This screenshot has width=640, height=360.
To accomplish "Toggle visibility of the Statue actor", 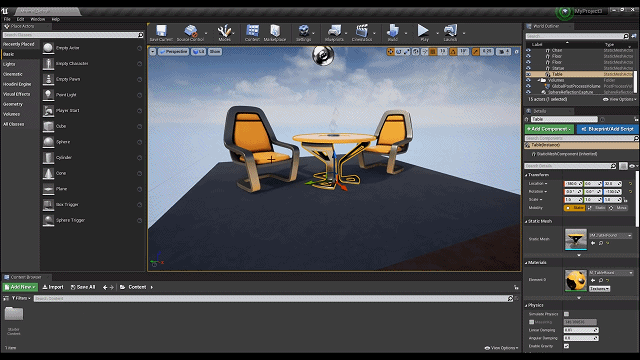I will [529, 68].
